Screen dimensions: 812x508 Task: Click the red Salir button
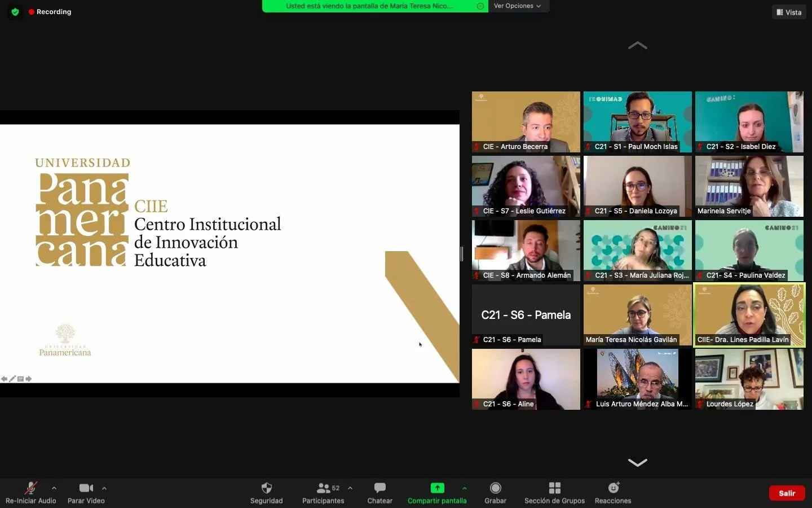click(787, 493)
